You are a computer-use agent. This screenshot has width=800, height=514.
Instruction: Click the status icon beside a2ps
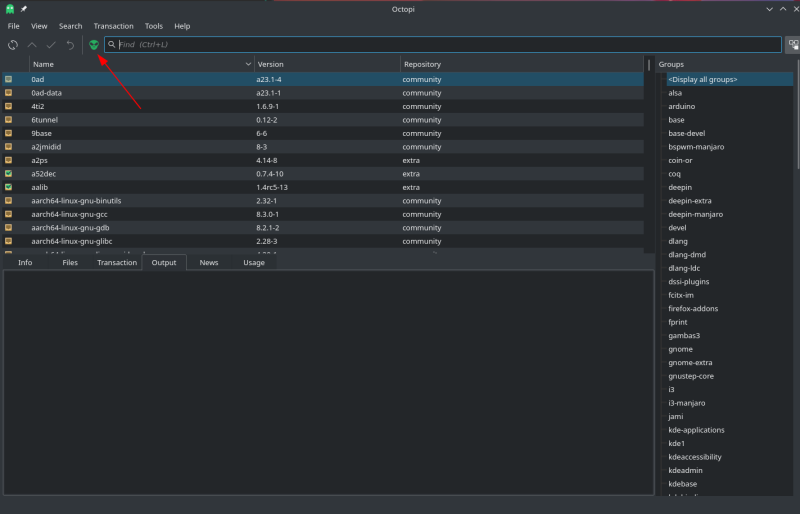click(x=9, y=160)
